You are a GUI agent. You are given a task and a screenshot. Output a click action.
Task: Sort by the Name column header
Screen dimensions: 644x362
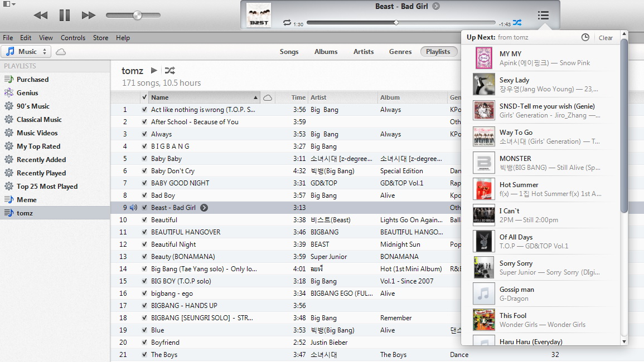tap(205, 97)
